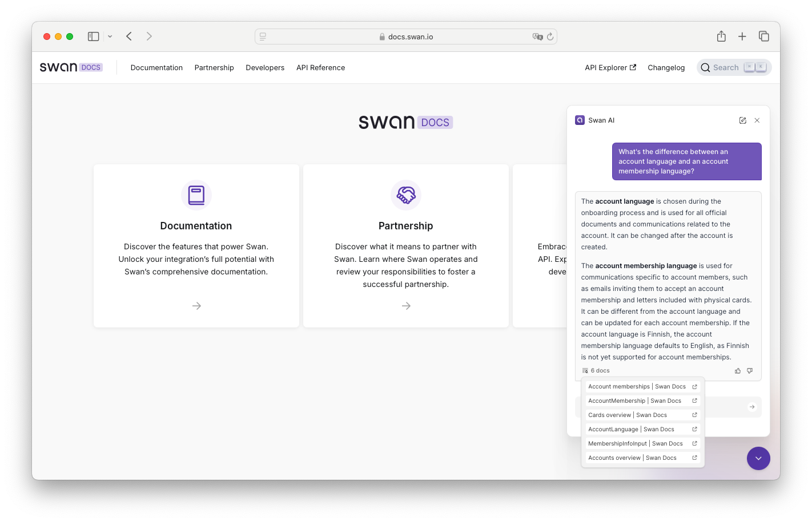
Task: Click the 6 docs sources toggle
Action: point(596,370)
